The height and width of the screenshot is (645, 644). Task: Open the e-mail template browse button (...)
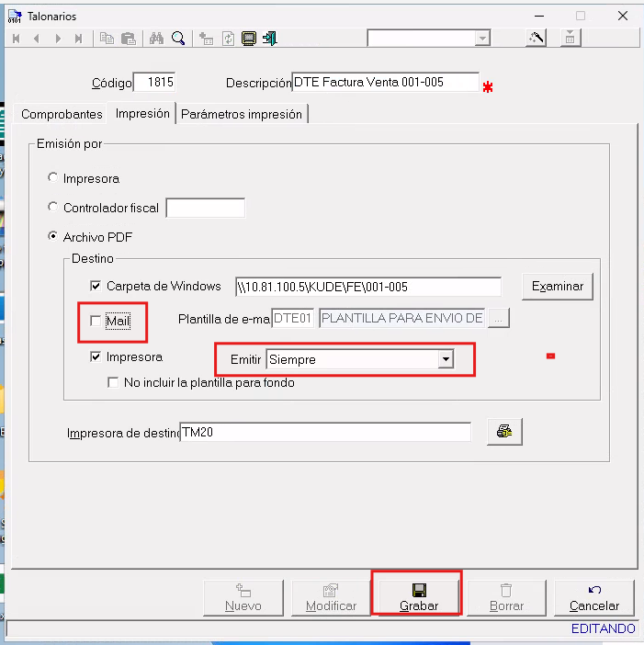point(498,319)
